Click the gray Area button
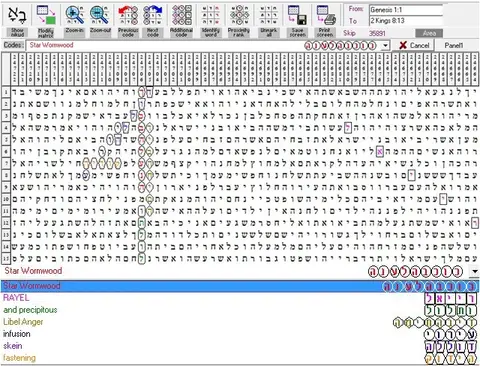480x366 pixels. (x=429, y=33)
